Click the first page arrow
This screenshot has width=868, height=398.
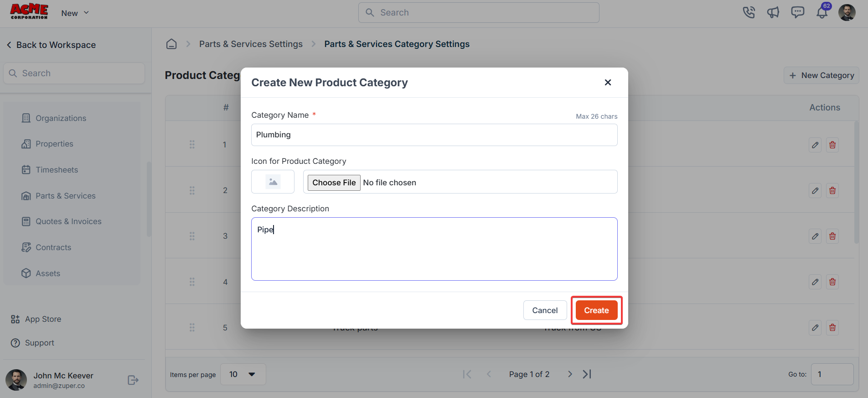467,374
